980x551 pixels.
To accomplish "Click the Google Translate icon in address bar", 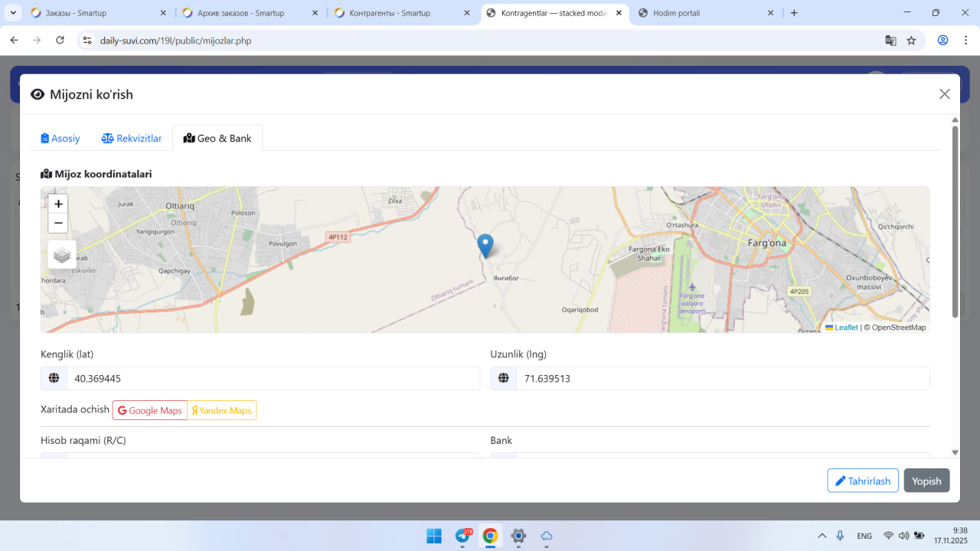I will click(x=890, y=41).
